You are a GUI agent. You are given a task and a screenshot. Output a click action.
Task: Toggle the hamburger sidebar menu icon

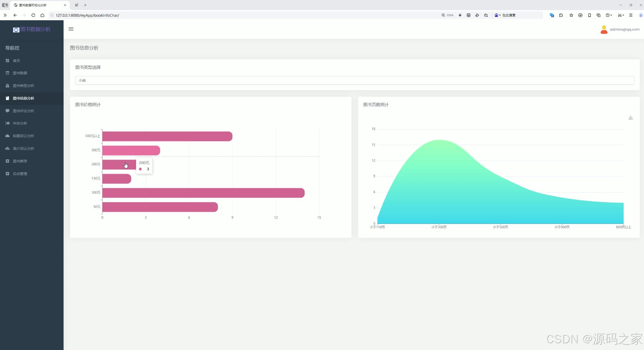tap(71, 29)
